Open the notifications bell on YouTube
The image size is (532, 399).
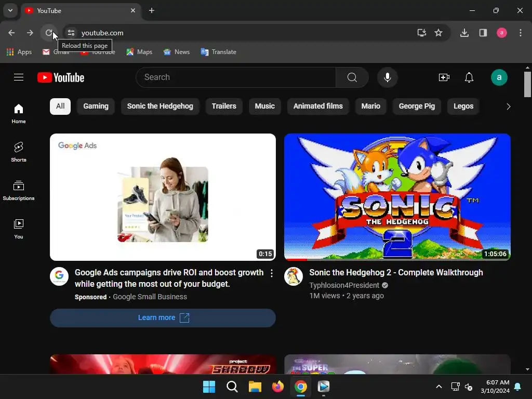point(469,77)
